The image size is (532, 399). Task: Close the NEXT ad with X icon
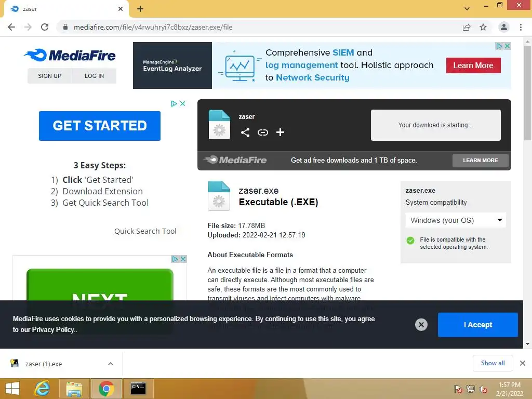[x=183, y=259]
